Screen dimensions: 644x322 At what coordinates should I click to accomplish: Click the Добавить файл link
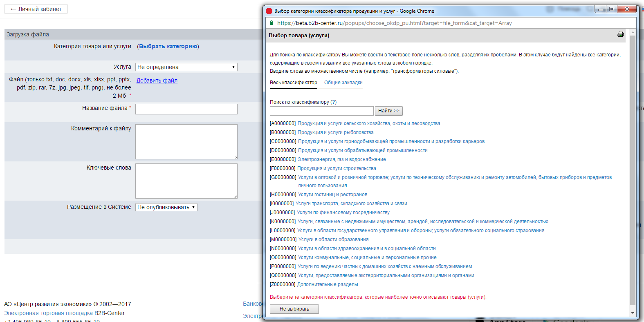(x=157, y=80)
